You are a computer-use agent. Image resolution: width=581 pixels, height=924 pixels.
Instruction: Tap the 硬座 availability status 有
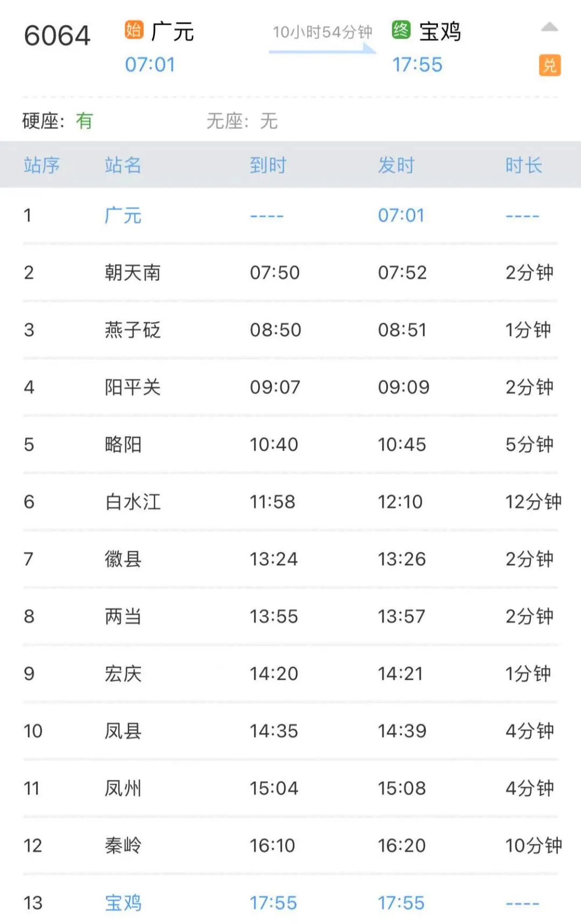click(x=84, y=121)
